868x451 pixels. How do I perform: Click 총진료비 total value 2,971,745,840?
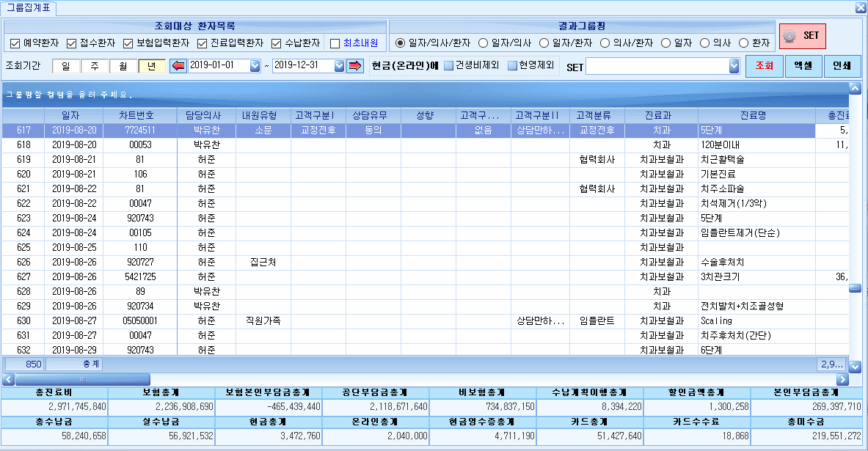click(x=54, y=407)
